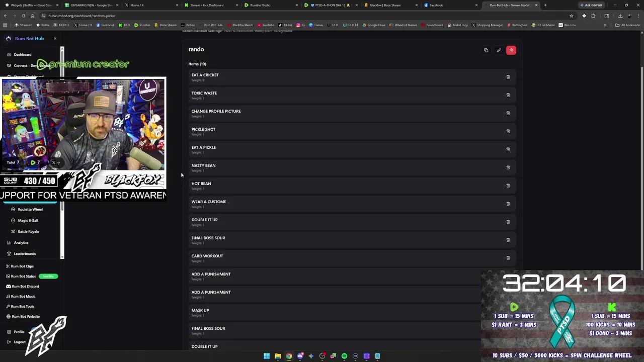Delete the EAT A CRICKET item
The width and height of the screenshot is (644, 362).
[508, 77]
